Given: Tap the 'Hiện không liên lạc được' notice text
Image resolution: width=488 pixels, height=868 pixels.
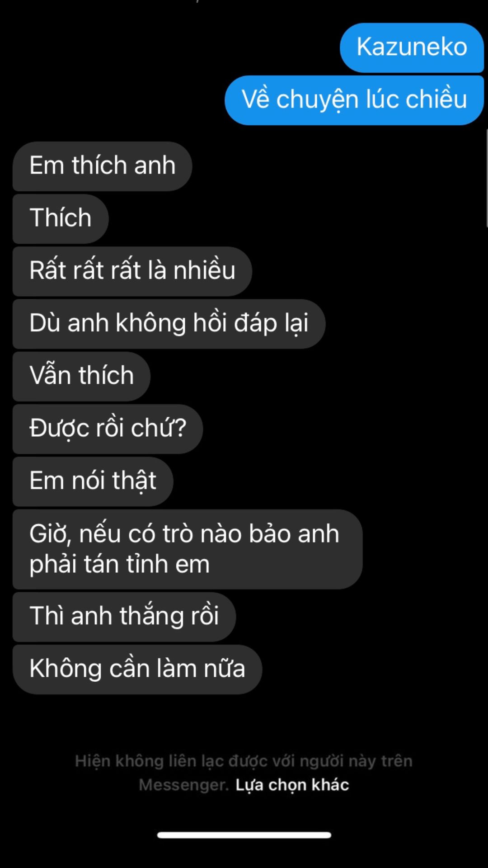Looking at the screenshot, I should click(244, 773).
